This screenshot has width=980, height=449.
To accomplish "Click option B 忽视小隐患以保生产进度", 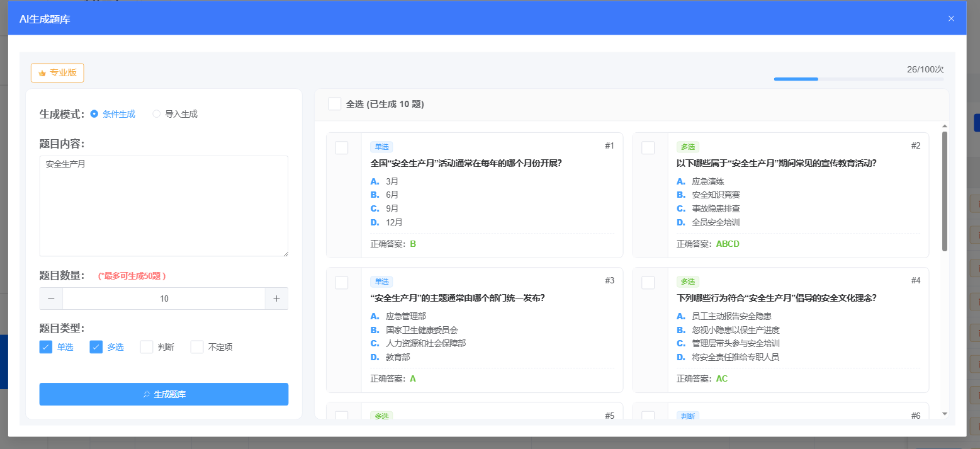I will point(728,330).
